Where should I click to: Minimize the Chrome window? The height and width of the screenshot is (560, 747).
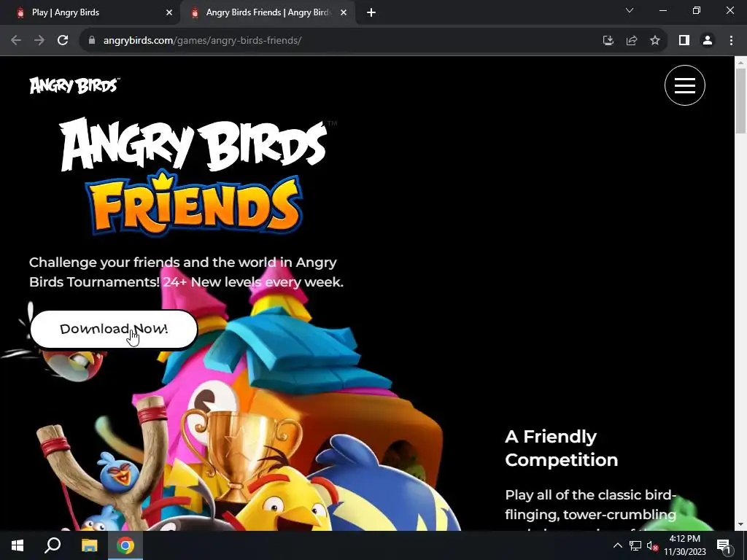point(663,10)
